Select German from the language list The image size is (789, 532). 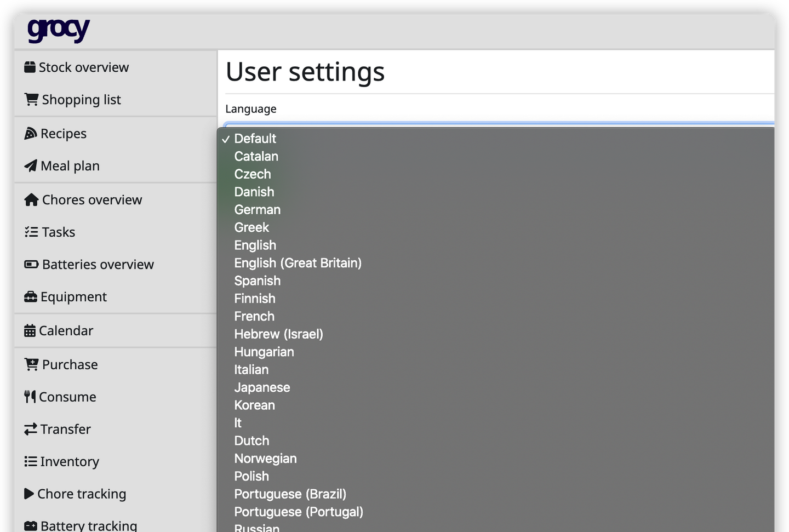pyautogui.click(x=258, y=210)
